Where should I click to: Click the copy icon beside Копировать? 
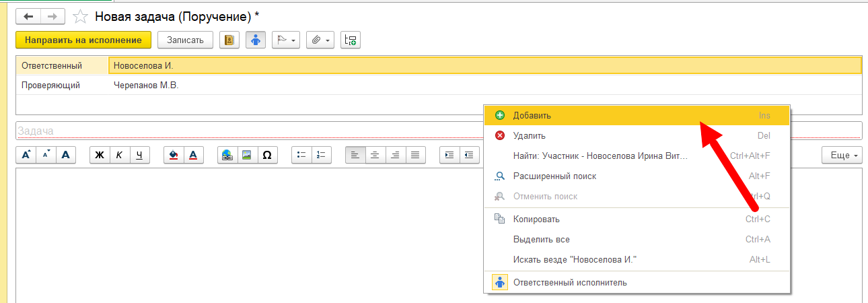coord(500,220)
